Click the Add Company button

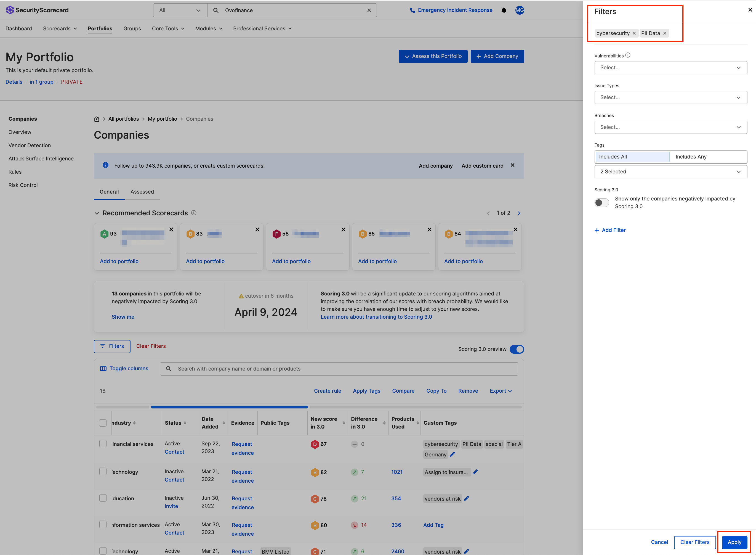(497, 56)
